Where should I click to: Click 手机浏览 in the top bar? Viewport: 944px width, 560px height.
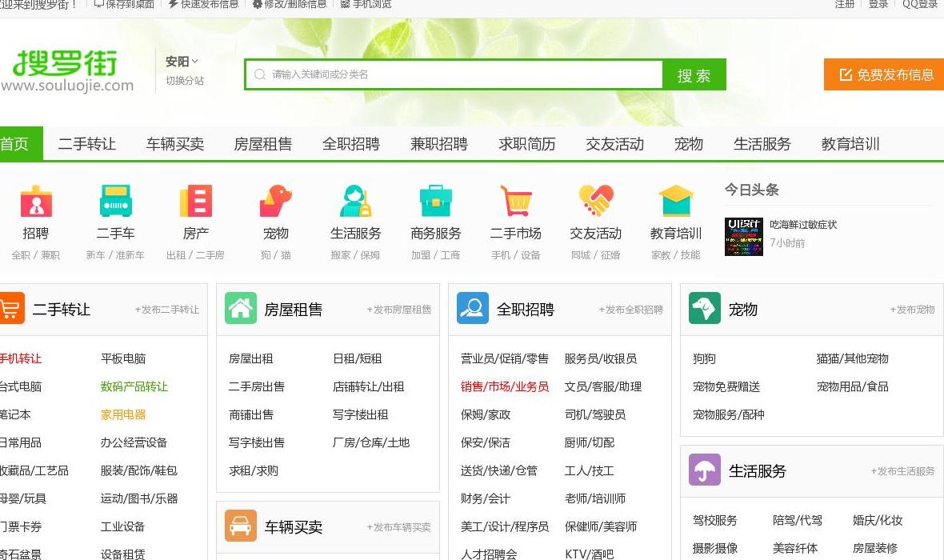tap(366, 4)
